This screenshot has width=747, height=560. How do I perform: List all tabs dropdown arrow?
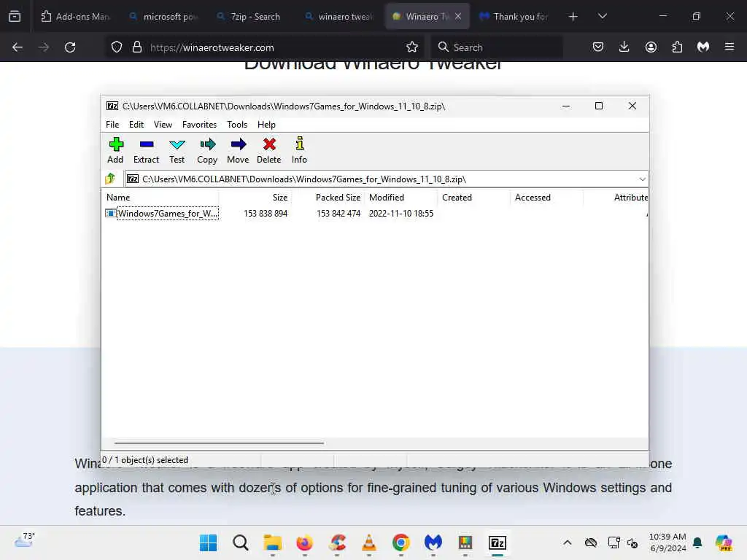tap(603, 17)
